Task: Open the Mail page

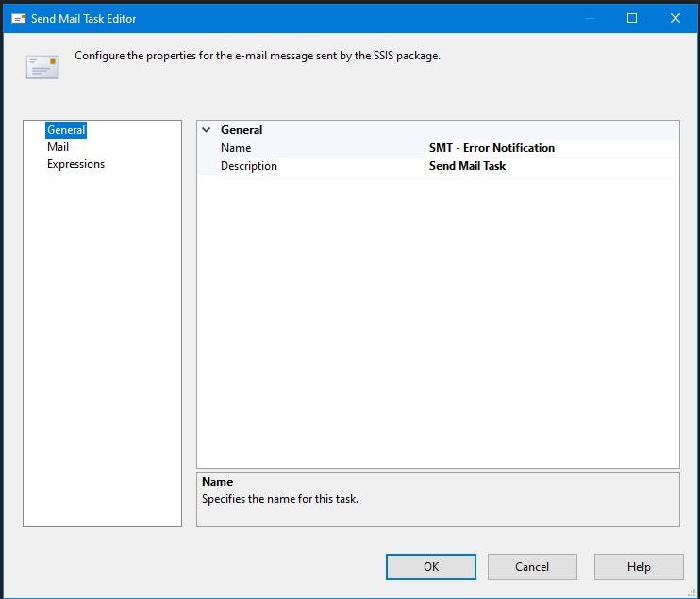Action: point(58,147)
